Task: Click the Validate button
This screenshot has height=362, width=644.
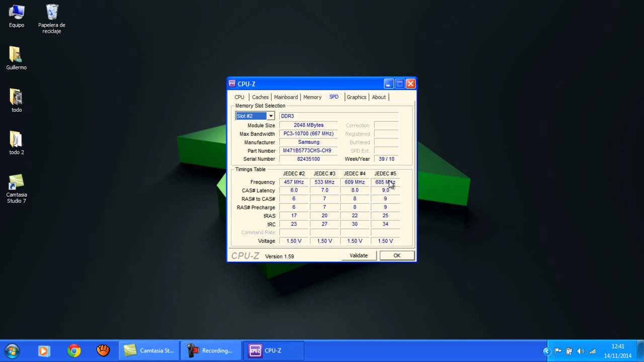Action: coord(359,255)
